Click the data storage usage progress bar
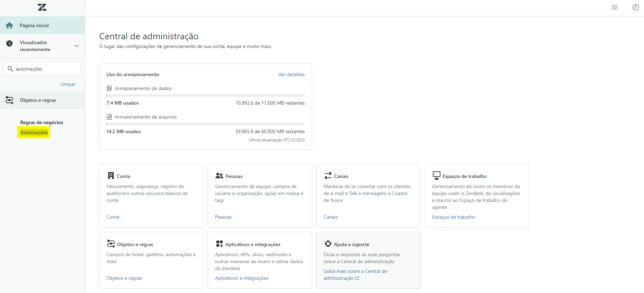Image resolution: width=644 pixels, height=293 pixels. click(x=205, y=95)
